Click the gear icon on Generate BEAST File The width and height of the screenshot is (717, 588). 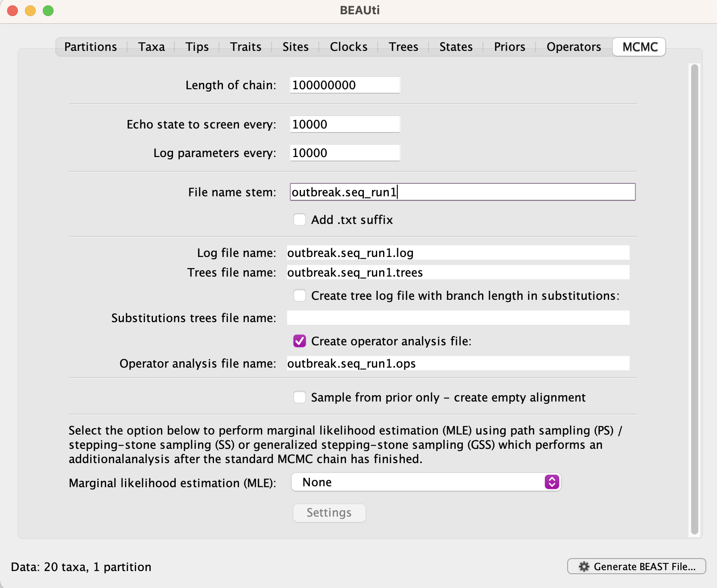pos(584,567)
